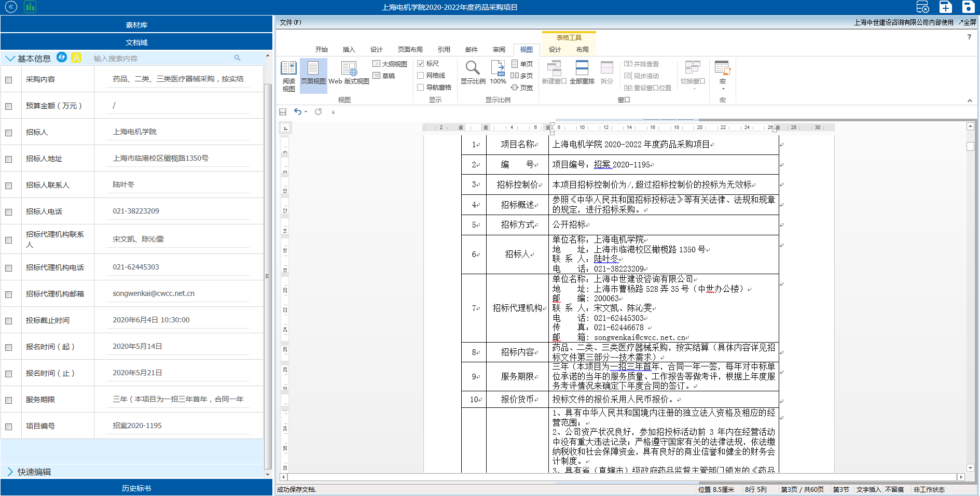Open the 宏 macros dropdown
The height and width of the screenshot is (496, 980).
(722, 75)
